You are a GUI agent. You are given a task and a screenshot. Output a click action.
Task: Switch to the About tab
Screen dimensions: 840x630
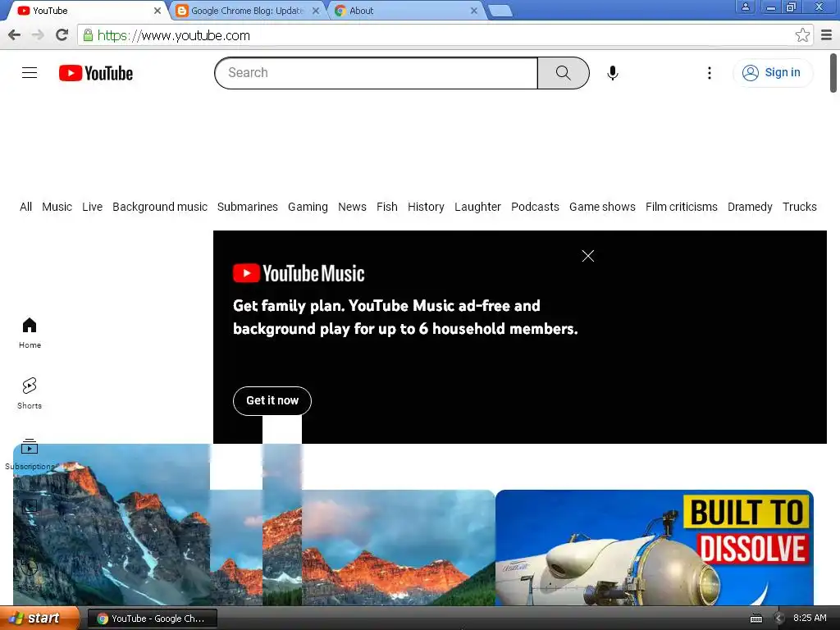click(x=405, y=11)
